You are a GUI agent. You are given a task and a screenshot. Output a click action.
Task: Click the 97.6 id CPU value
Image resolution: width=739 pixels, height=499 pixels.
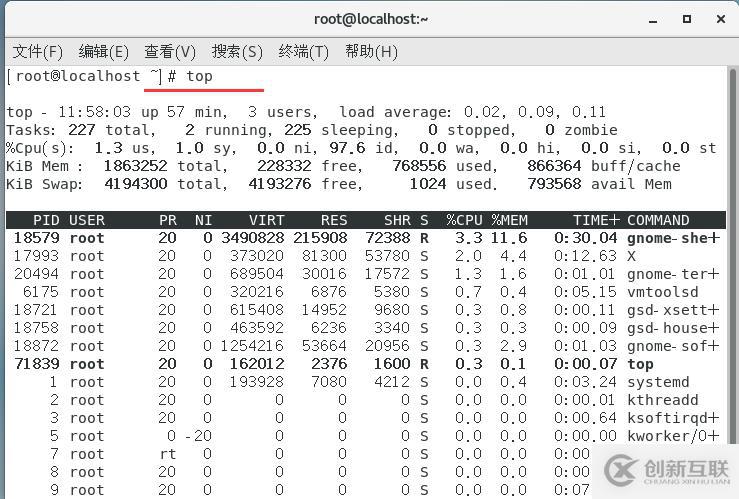click(347, 147)
